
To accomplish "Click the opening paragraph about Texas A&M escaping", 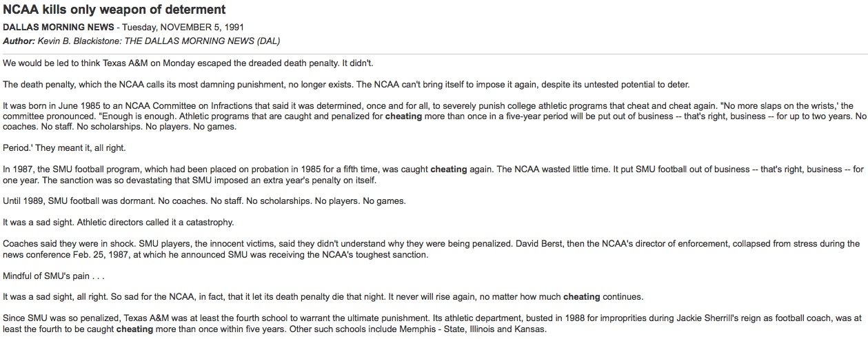I will 187,63.
